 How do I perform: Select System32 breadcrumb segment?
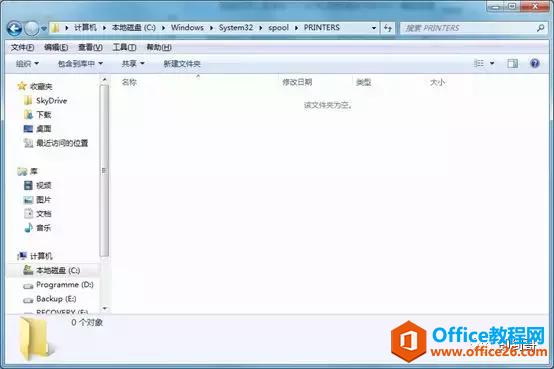pos(236,28)
